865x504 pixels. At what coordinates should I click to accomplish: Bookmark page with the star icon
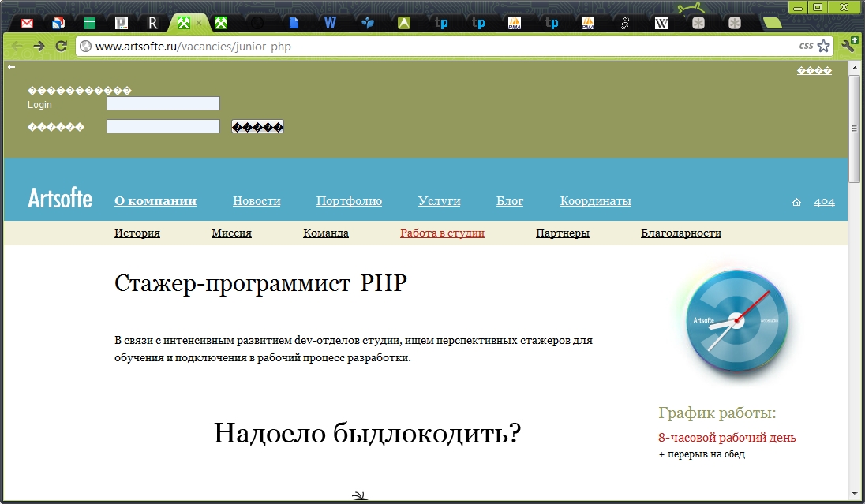click(823, 46)
